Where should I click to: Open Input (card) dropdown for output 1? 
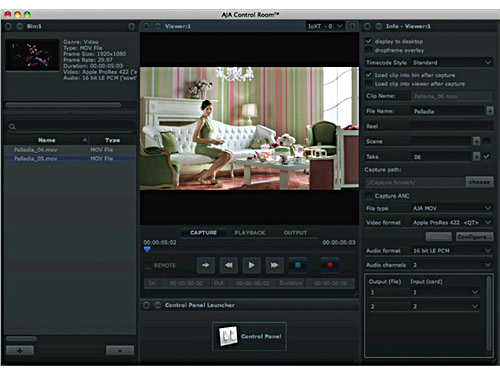pyautogui.click(x=445, y=292)
